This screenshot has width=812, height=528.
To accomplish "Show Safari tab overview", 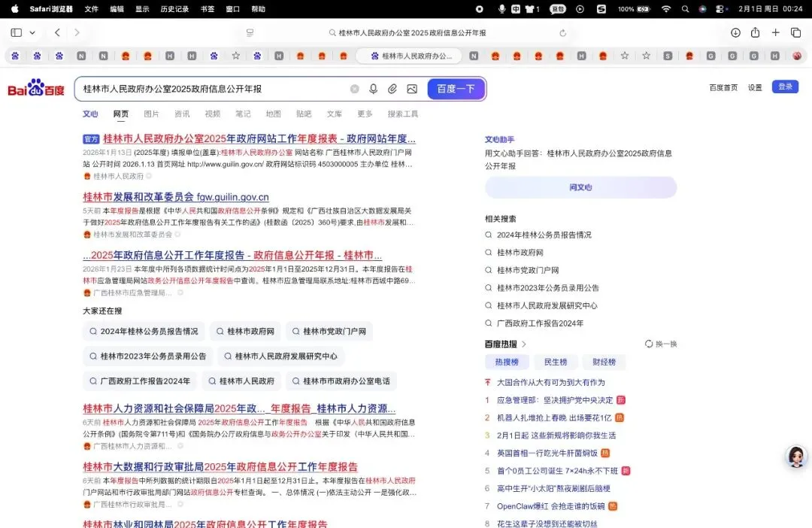I will 796,32.
